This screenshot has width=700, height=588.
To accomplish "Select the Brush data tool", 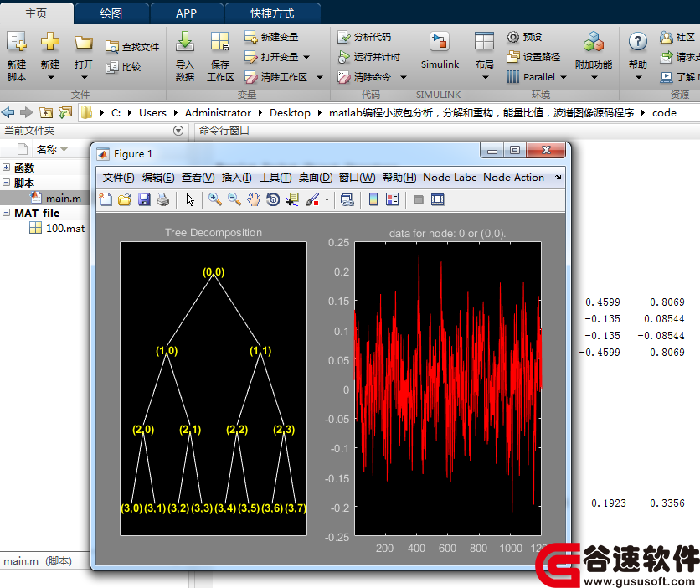I will (312, 199).
